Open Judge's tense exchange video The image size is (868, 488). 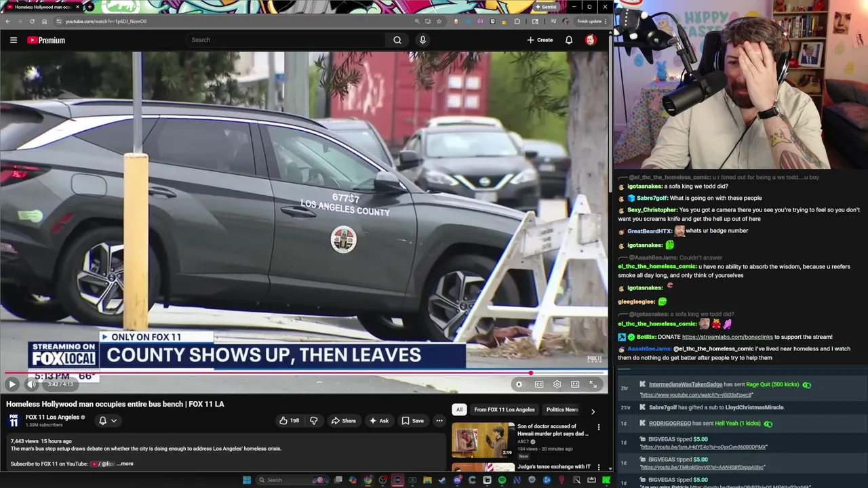[x=554, y=467]
